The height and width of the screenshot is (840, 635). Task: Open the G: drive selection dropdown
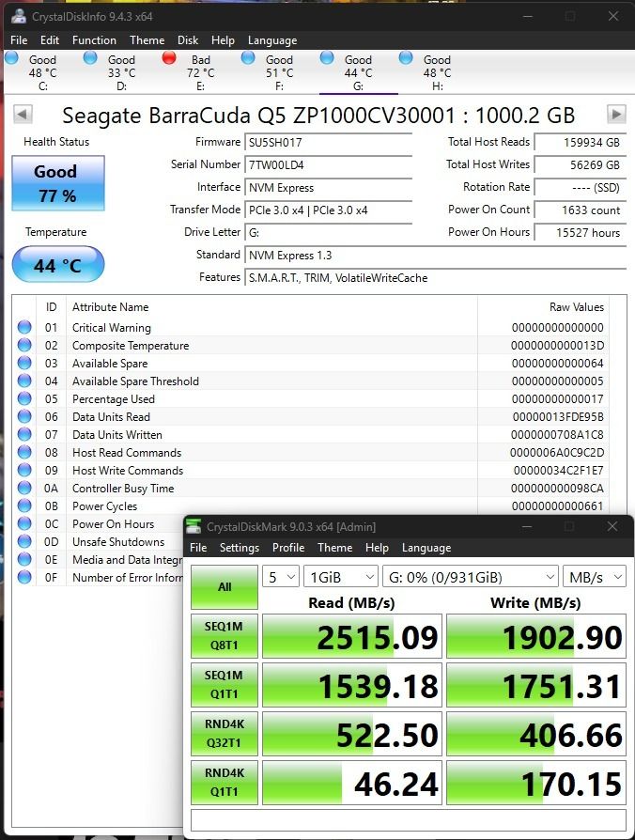[x=471, y=577]
